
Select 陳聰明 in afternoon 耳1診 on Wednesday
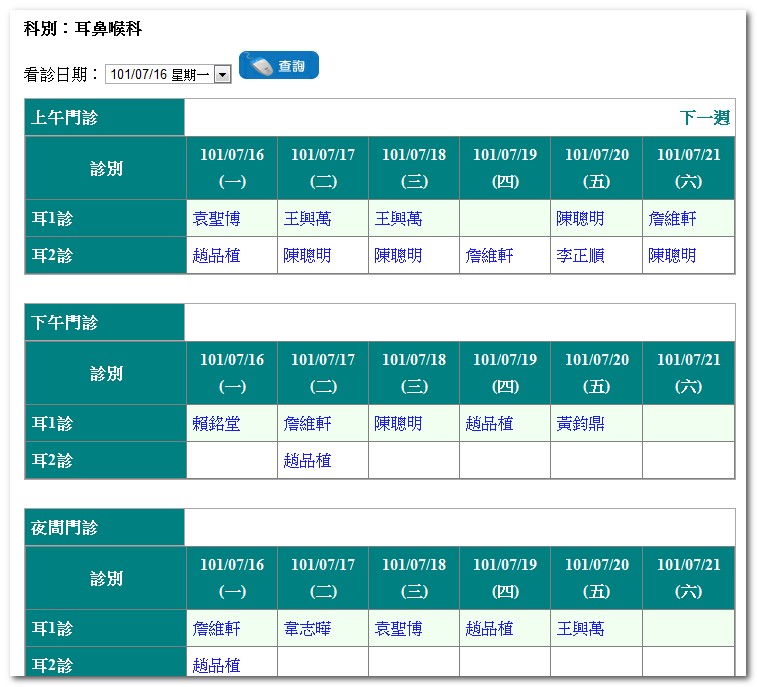398,423
